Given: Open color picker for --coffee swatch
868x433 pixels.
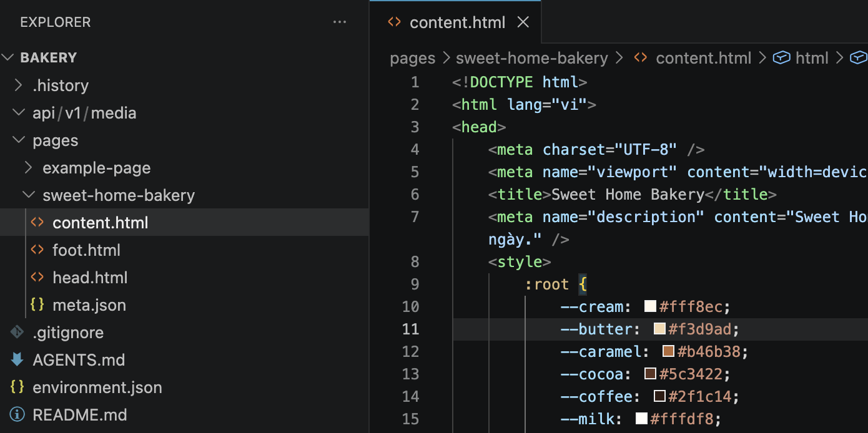Looking at the screenshot, I should [659, 396].
